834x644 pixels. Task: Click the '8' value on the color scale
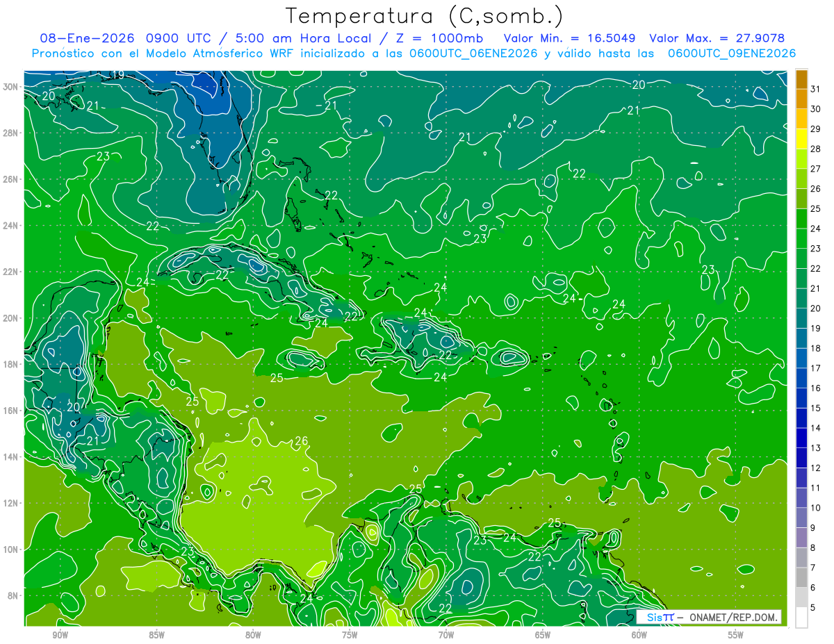click(813, 548)
